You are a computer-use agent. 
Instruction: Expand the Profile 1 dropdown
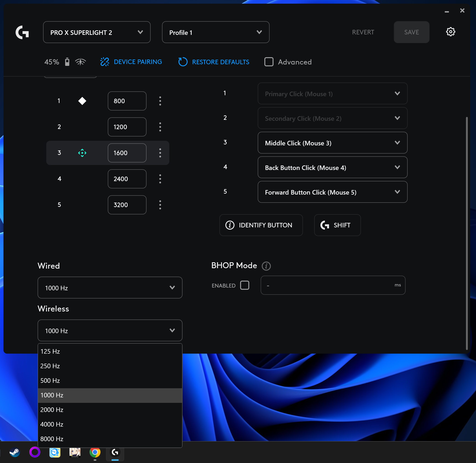pos(216,32)
